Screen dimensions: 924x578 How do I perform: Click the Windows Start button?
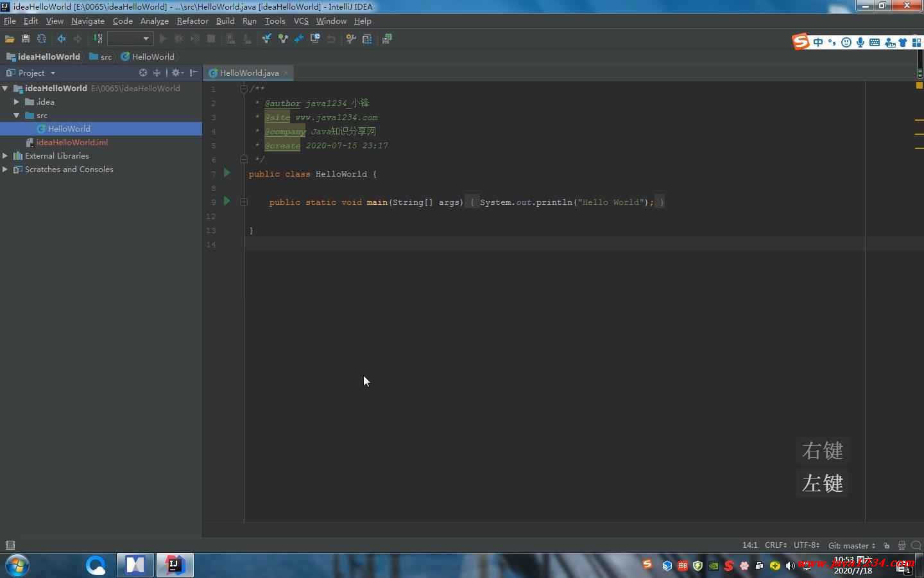[x=17, y=565]
